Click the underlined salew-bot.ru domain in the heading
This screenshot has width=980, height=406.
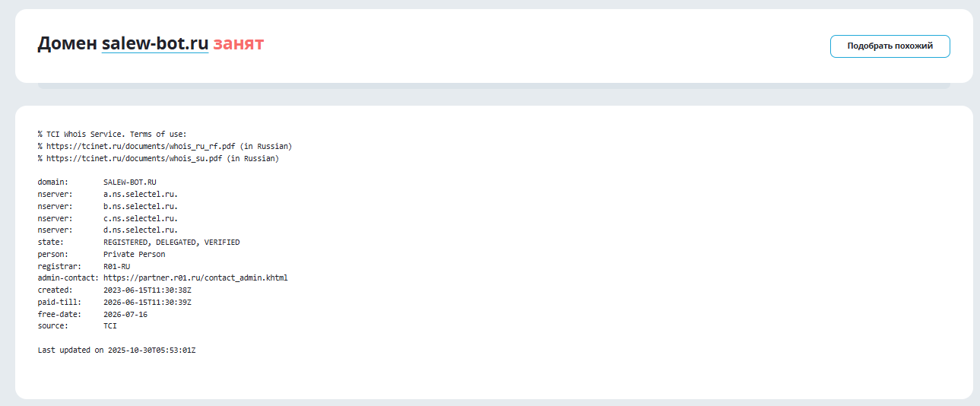[155, 44]
